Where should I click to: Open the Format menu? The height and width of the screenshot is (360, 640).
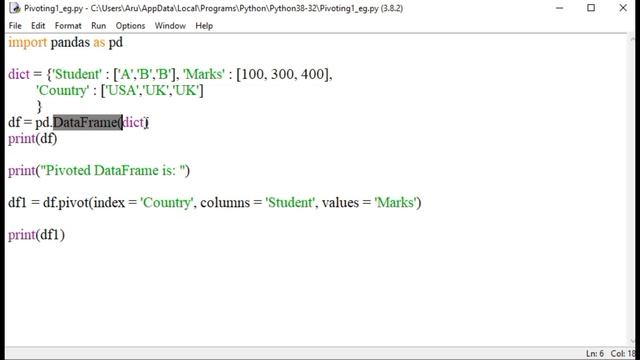coord(68,26)
